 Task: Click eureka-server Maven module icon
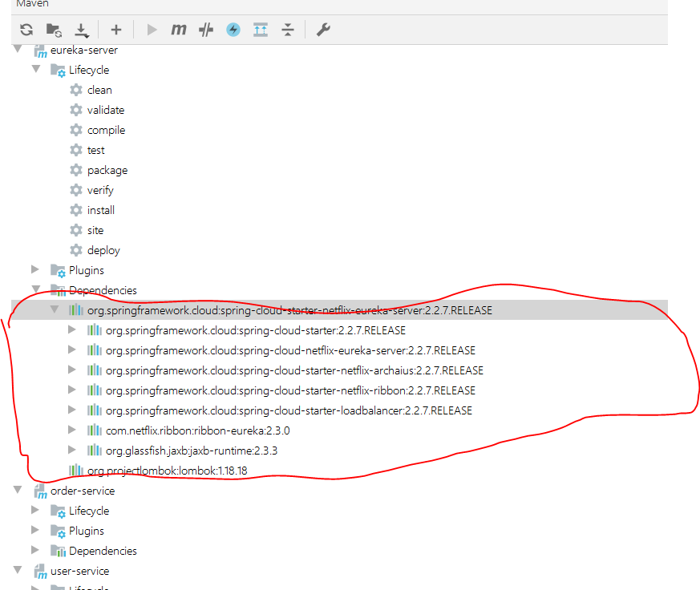[x=41, y=51]
